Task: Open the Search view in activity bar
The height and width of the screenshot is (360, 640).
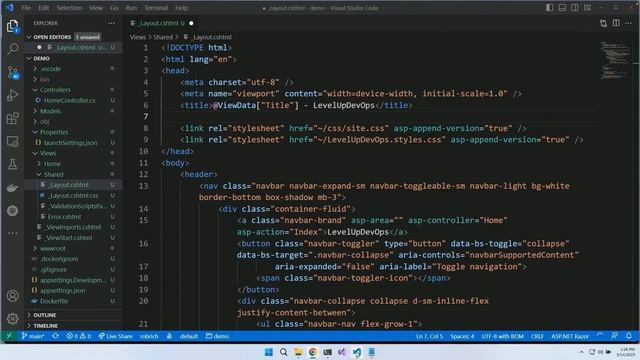Action: pos(13,49)
